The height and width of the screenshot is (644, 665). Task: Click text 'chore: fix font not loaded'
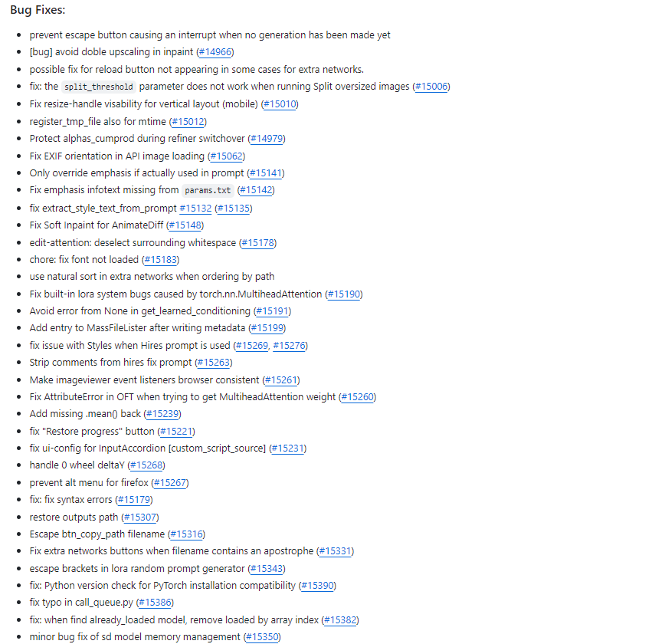(84, 260)
